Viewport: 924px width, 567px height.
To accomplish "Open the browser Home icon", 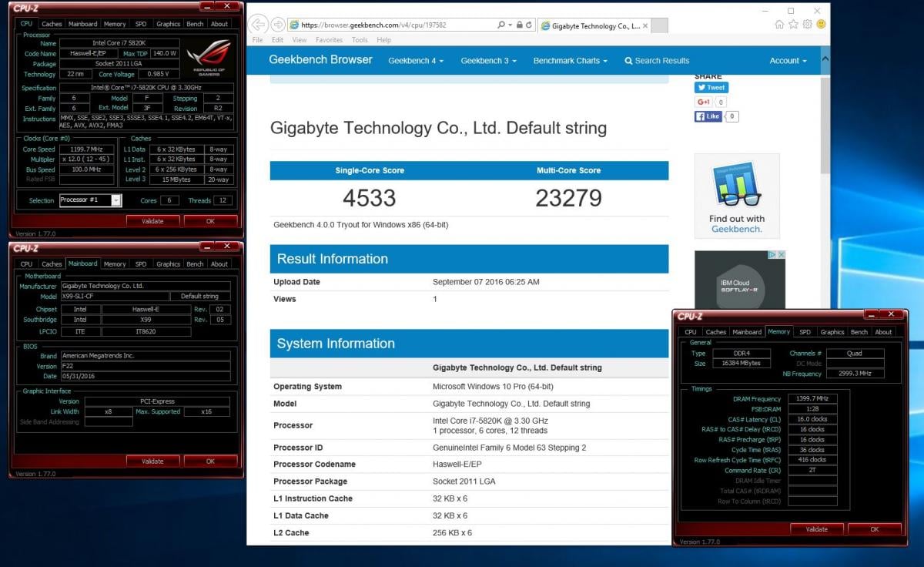I will pos(780,24).
